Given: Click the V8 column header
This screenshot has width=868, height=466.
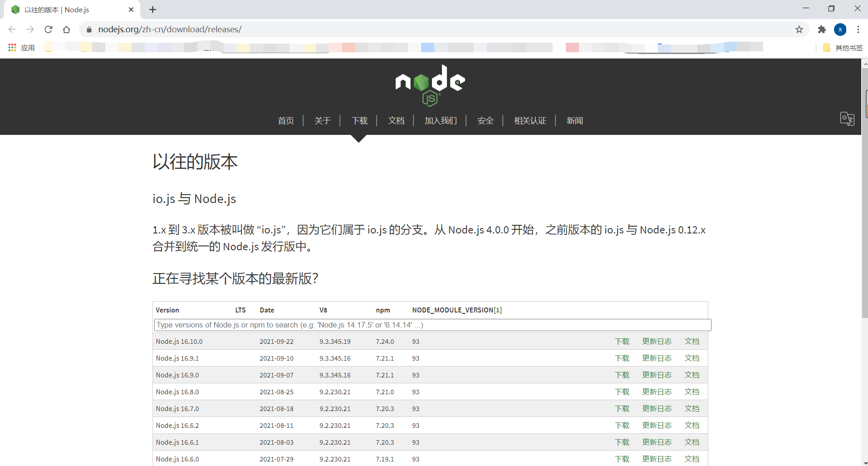Looking at the screenshot, I should click(x=323, y=310).
